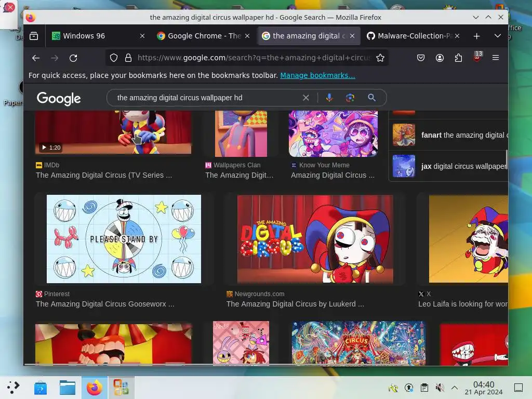Start voice search with microphone
Image resolution: width=532 pixels, height=399 pixels.
point(329,98)
